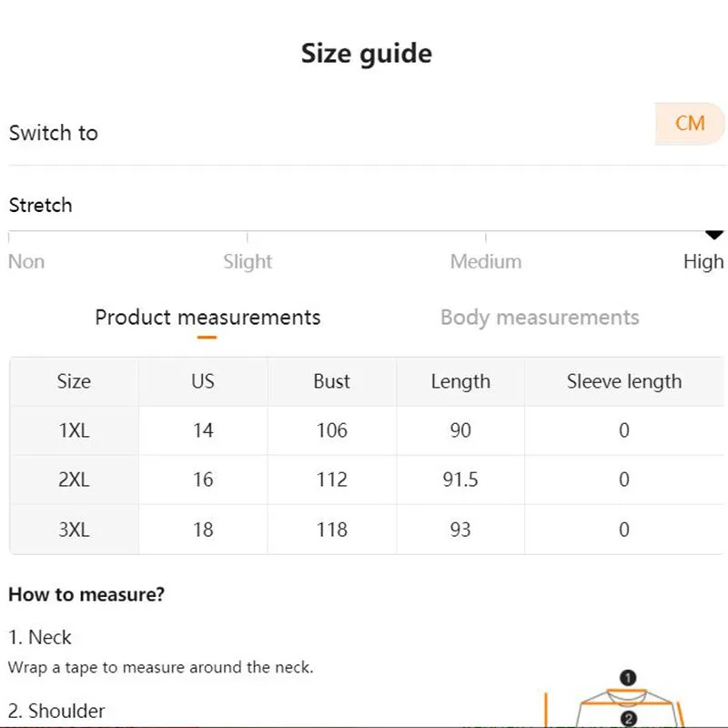Select the Slight stretch label

click(x=248, y=262)
